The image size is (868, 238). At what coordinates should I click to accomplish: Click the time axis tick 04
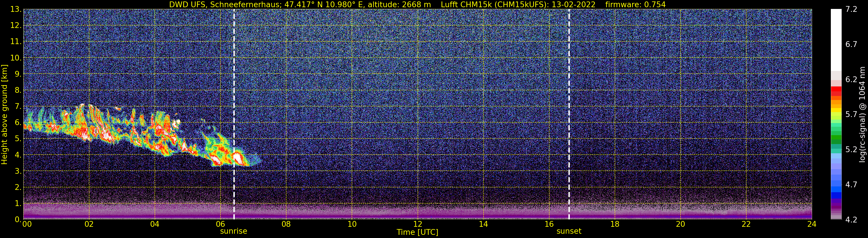155,224
